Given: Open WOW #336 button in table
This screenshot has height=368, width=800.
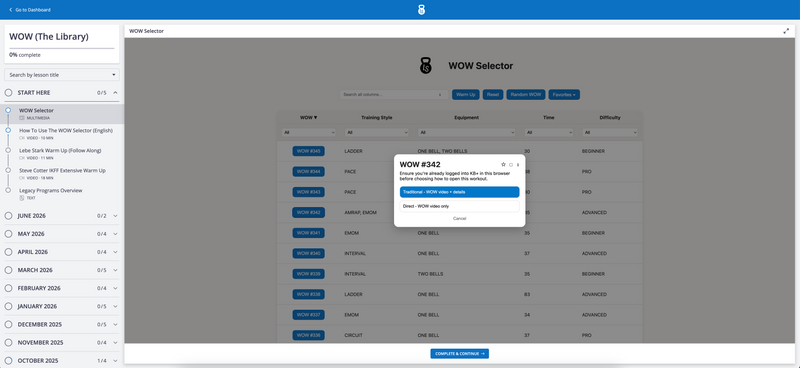Looking at the screenshot, I should click(x=308, y=335).
